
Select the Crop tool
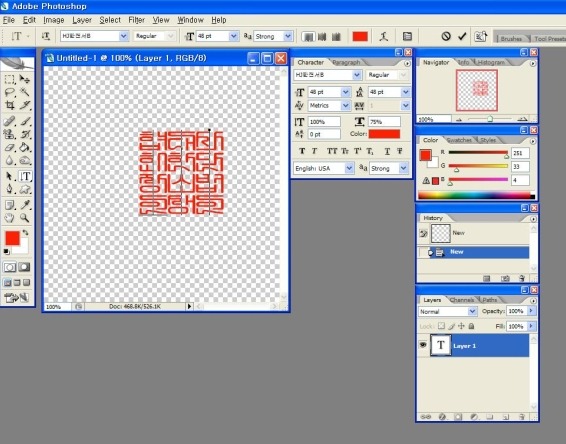(x=10, y=105)
